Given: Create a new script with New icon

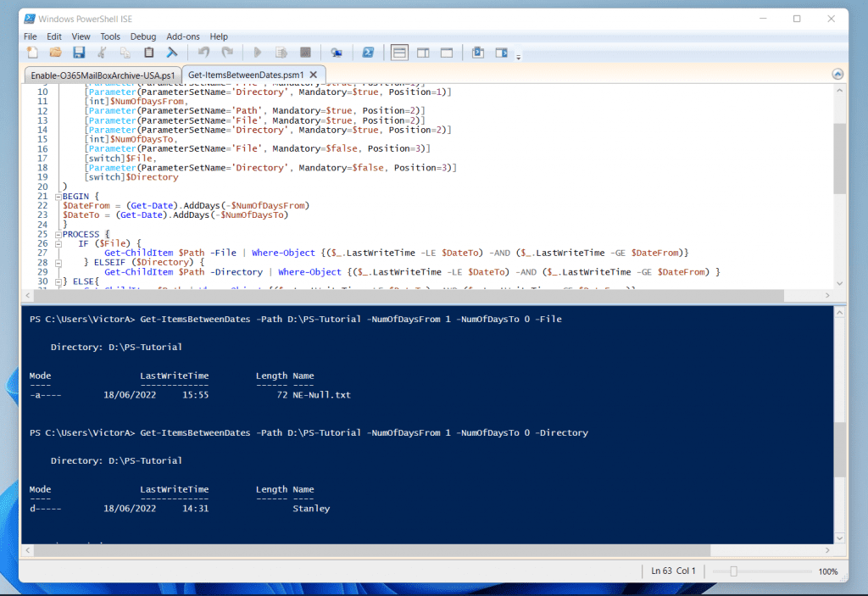Looking at the screenshot, I should coord(32,53).
